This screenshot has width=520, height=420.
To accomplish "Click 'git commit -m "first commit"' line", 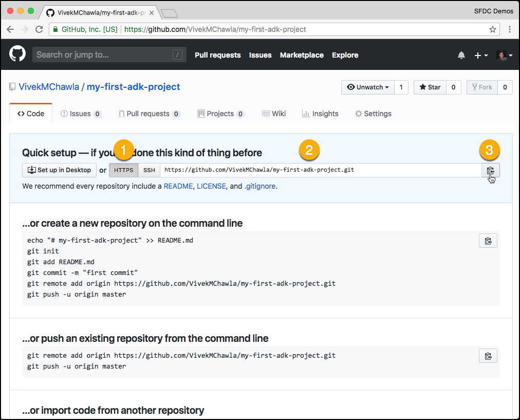I will click(82, 272).
